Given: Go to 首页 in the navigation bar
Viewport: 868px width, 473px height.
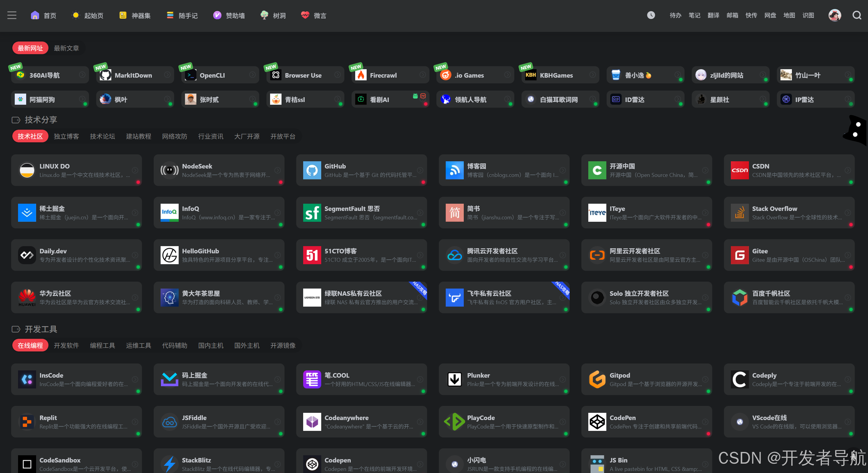Looking at the screenshot, I should click(x=44, y=16).
